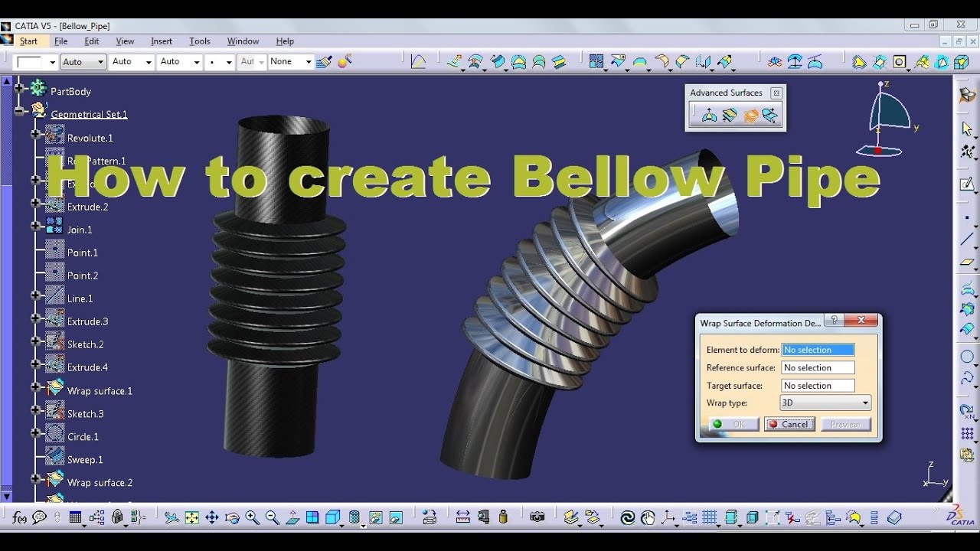Screen dimensions: 980x551
Task: Click the Spline tool on right toolbar
Action: coord(968,379)
